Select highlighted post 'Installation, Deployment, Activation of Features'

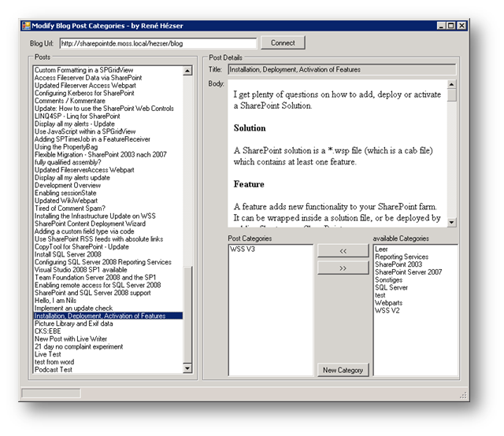click(x=109, y=316)
